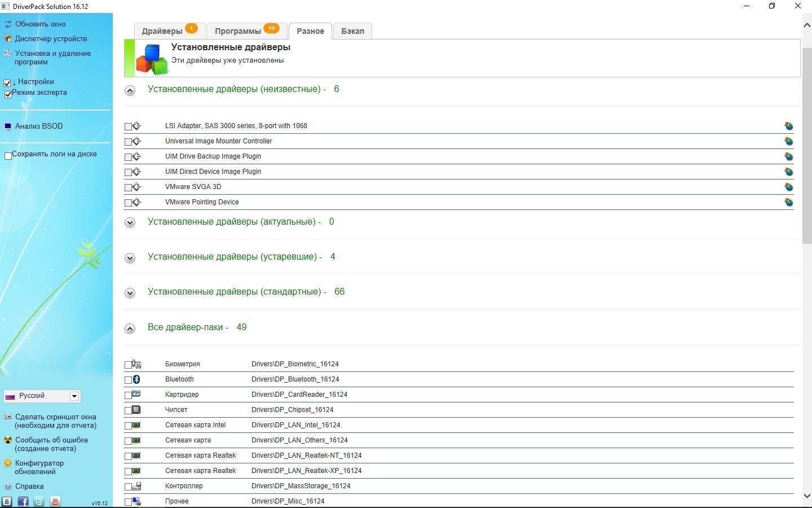
Task: Check the Биометрия driver-pack checkbox
Action: tap(128, 365)
